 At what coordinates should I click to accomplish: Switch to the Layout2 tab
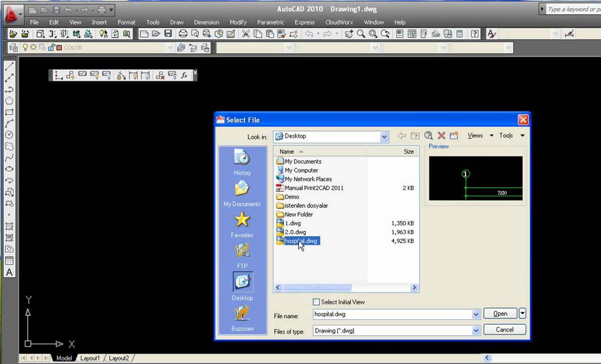pyautogui.click(x=119, y=358)
